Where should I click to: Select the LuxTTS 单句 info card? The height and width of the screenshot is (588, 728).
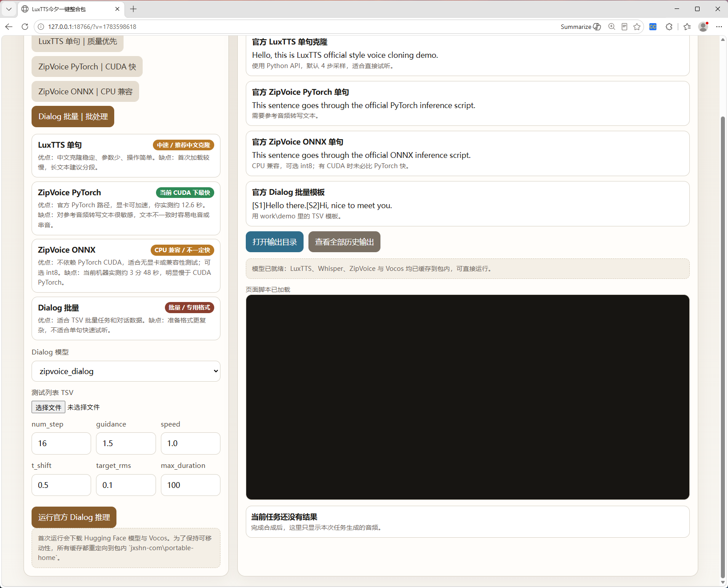coord(126,156)
